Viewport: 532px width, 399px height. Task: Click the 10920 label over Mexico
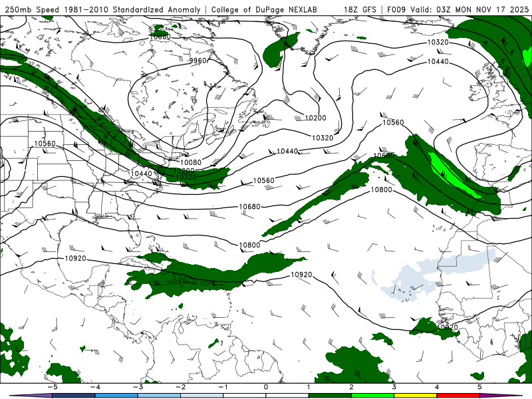(75, 259)
